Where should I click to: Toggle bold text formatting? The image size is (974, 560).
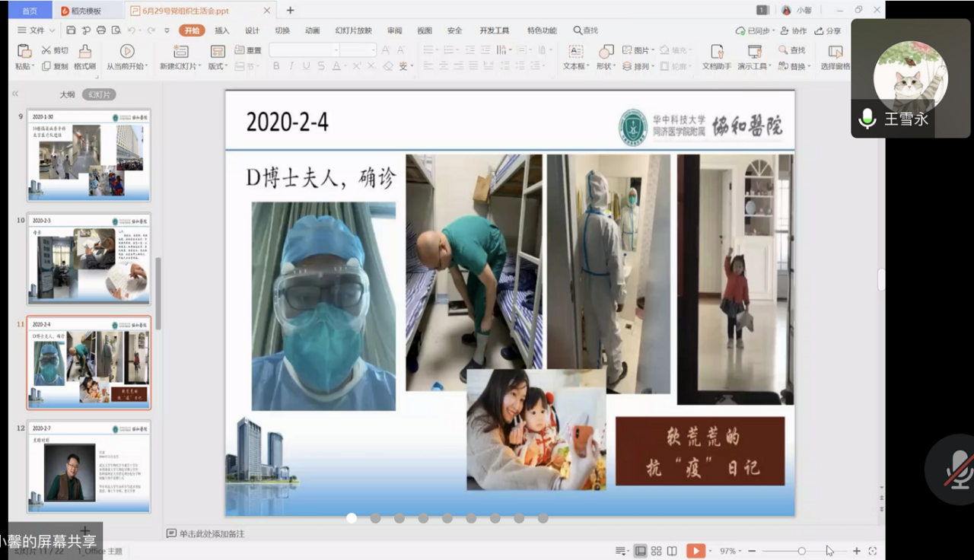click(276, 66)
